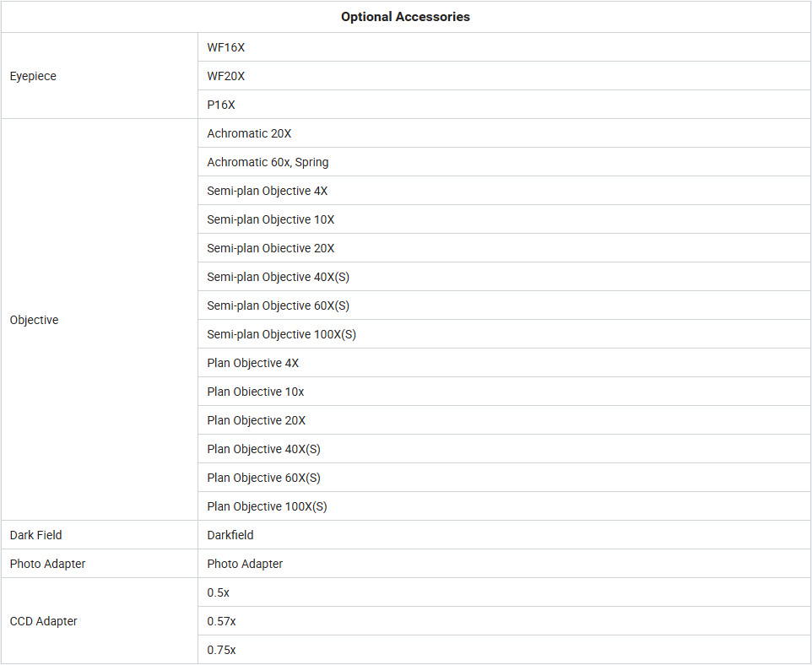
Task: Click the Eyepiece category cell
Action: [x=100, y=76]
